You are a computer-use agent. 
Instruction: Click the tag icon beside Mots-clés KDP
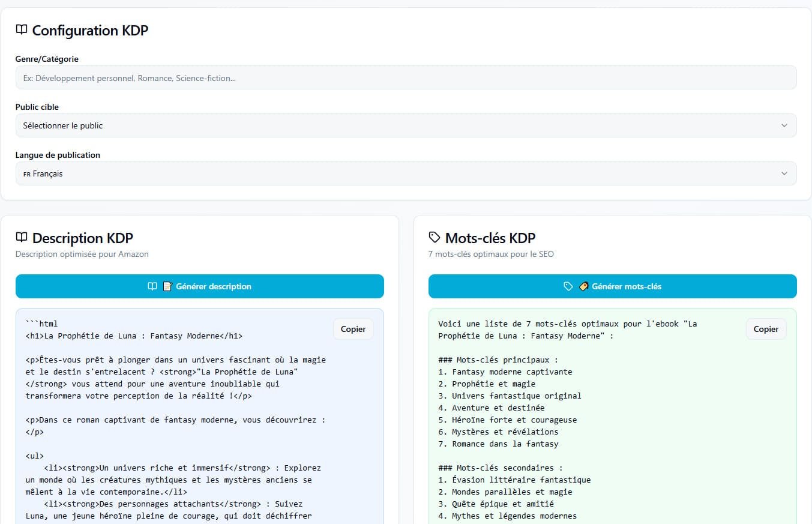(x=435, y=238)
